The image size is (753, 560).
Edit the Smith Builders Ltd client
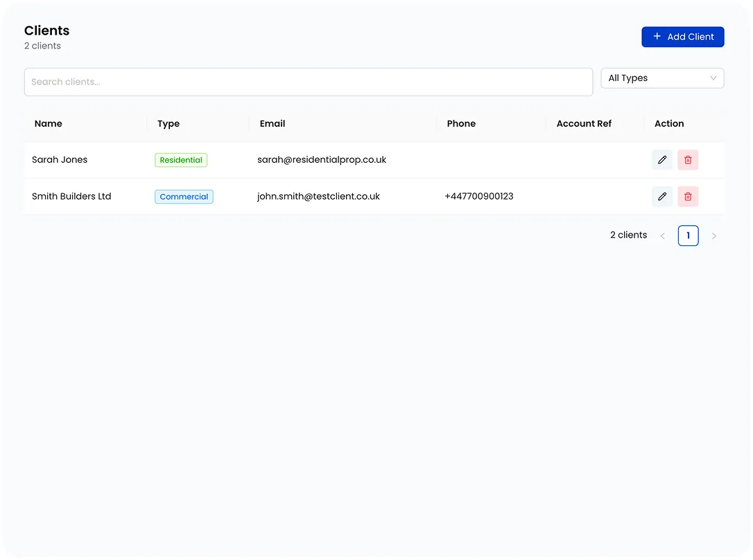coord(661,196)
